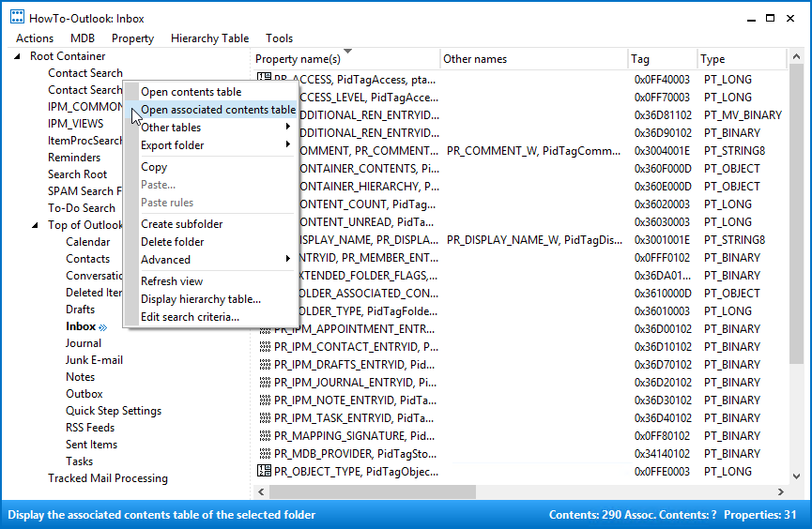Select the Drafts folder

coord(81,310)
